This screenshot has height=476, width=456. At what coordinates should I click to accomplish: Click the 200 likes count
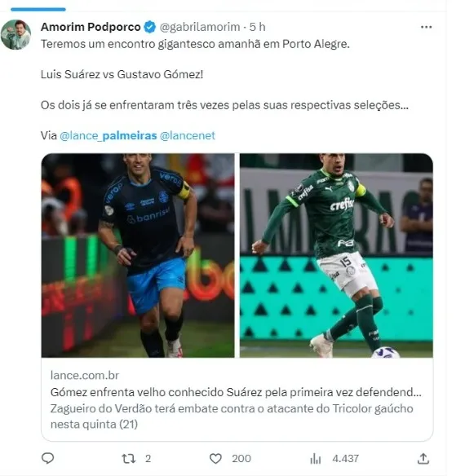(x=241, y=458)
